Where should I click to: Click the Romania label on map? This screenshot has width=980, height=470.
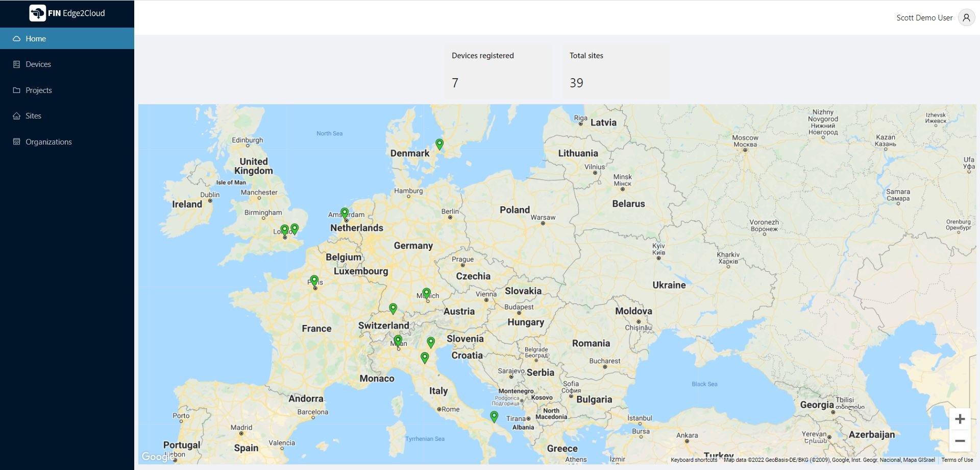point(591,343)
